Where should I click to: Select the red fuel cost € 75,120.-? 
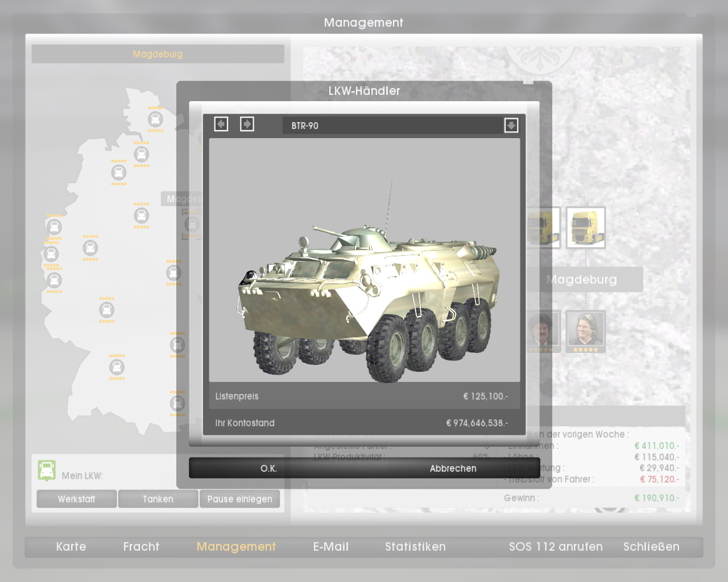pos(659,479)
